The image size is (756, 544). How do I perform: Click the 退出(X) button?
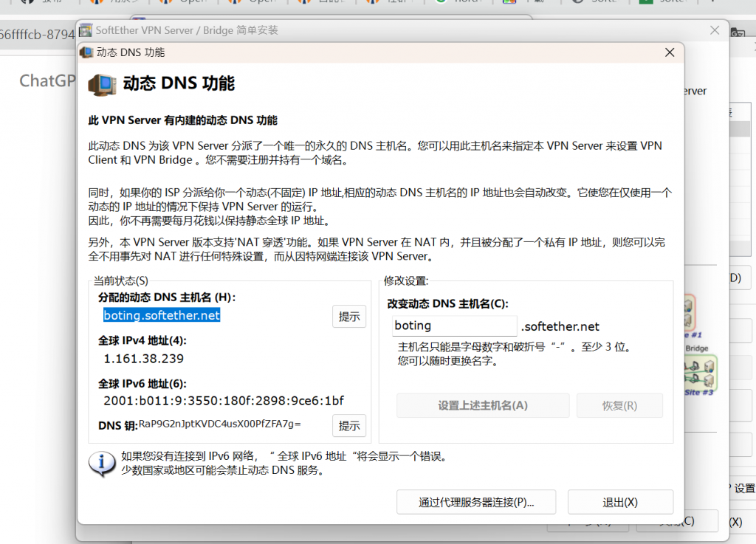point(620,502)
